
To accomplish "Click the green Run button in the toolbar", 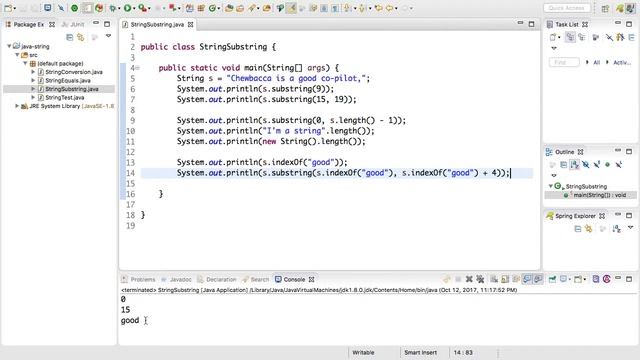I will coord(127,8).
